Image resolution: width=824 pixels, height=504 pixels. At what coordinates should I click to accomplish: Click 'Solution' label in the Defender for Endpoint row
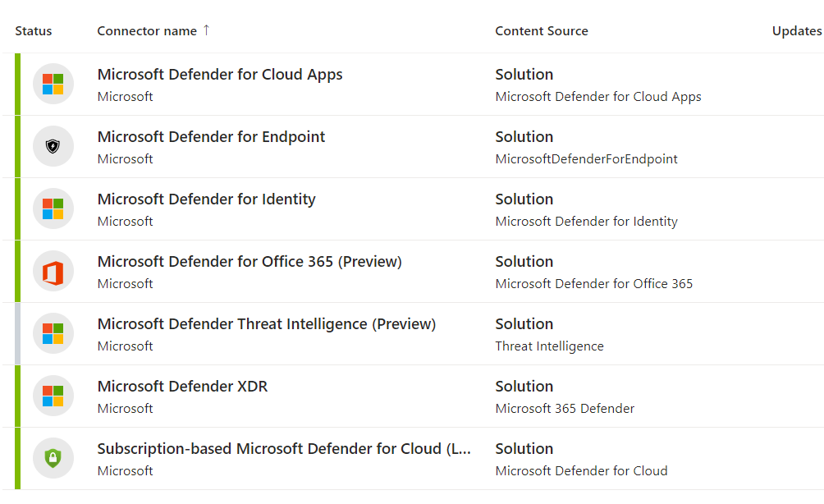524,137
